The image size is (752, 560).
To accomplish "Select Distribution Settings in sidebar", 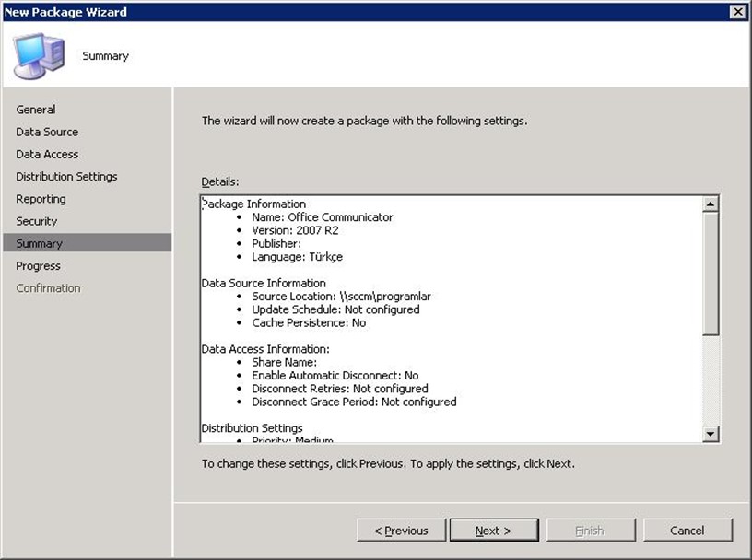I will tap(66, 176).
